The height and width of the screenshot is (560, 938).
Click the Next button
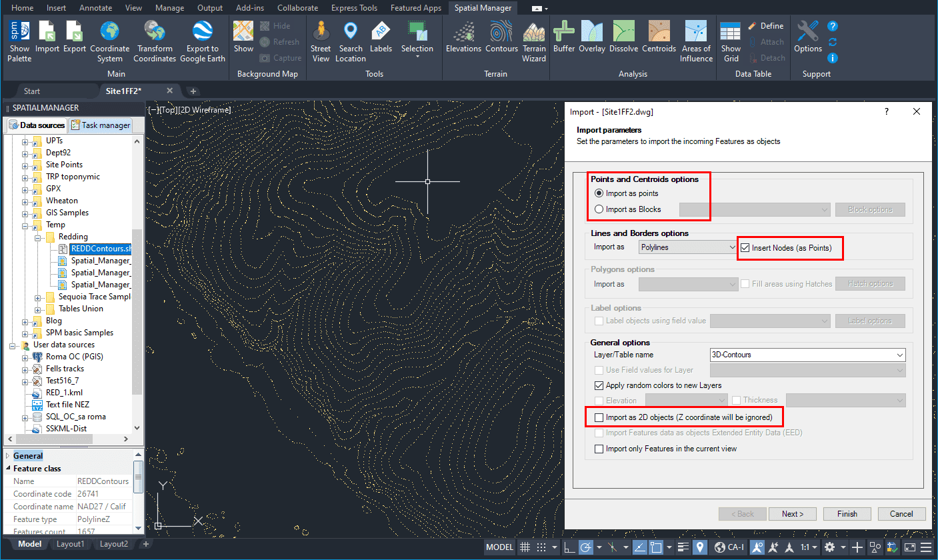793,514
